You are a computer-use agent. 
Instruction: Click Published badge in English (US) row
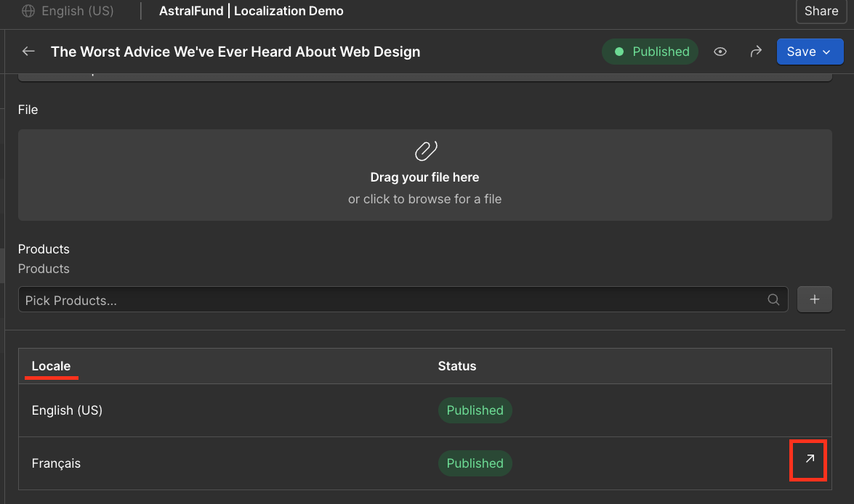pos(475,410)
